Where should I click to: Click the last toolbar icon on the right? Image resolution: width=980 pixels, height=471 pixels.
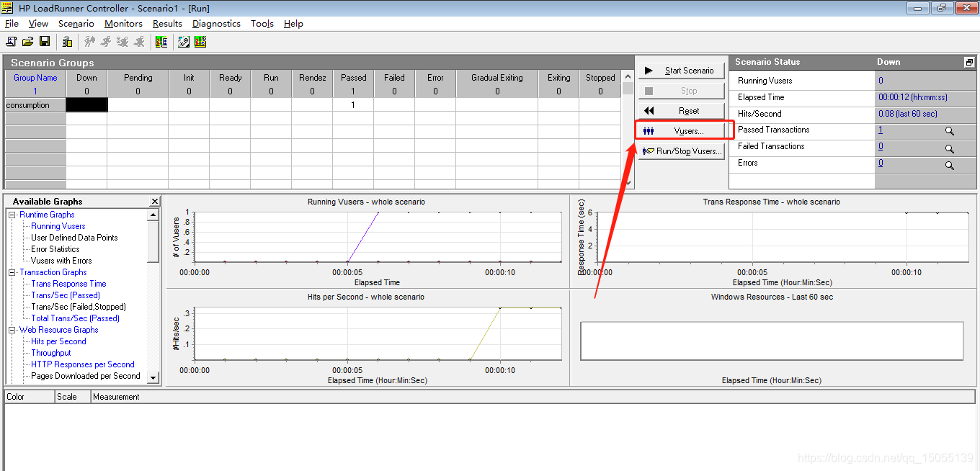pyautogui.click(x=200, y=42)
